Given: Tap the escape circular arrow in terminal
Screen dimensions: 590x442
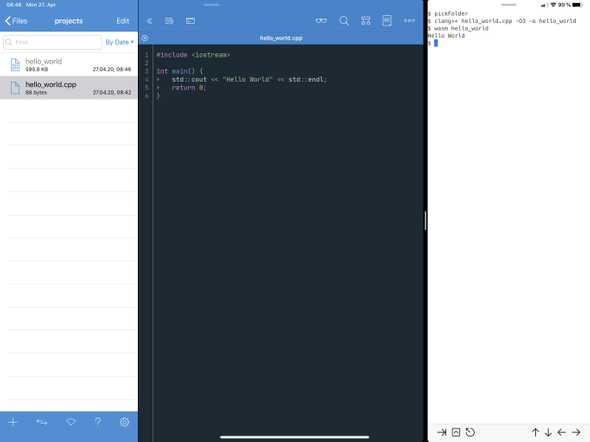Looking at the screenshot, I should click(x=470, y=432).
